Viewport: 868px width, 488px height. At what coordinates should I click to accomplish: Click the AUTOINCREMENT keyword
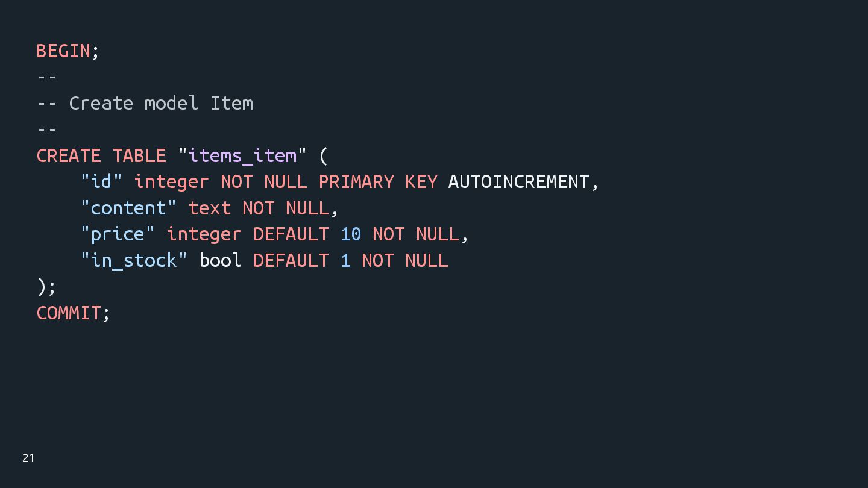pos(518,182)
